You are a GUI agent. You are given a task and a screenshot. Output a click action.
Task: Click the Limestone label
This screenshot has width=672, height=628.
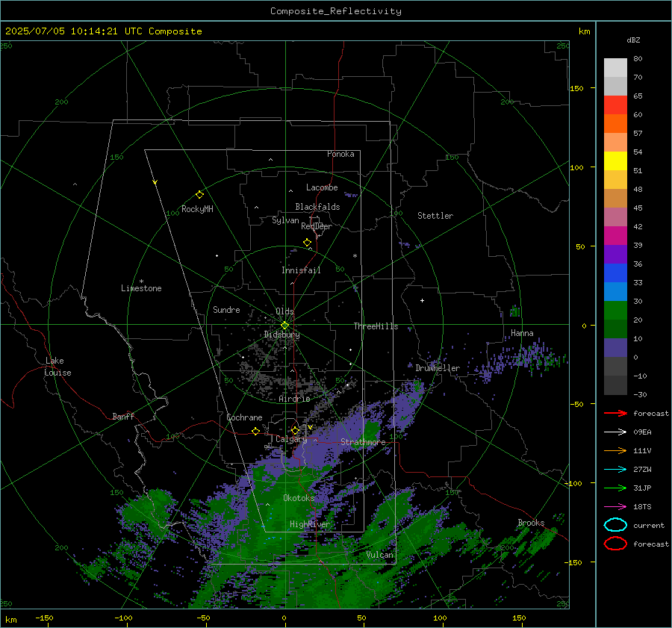(141, 288)
